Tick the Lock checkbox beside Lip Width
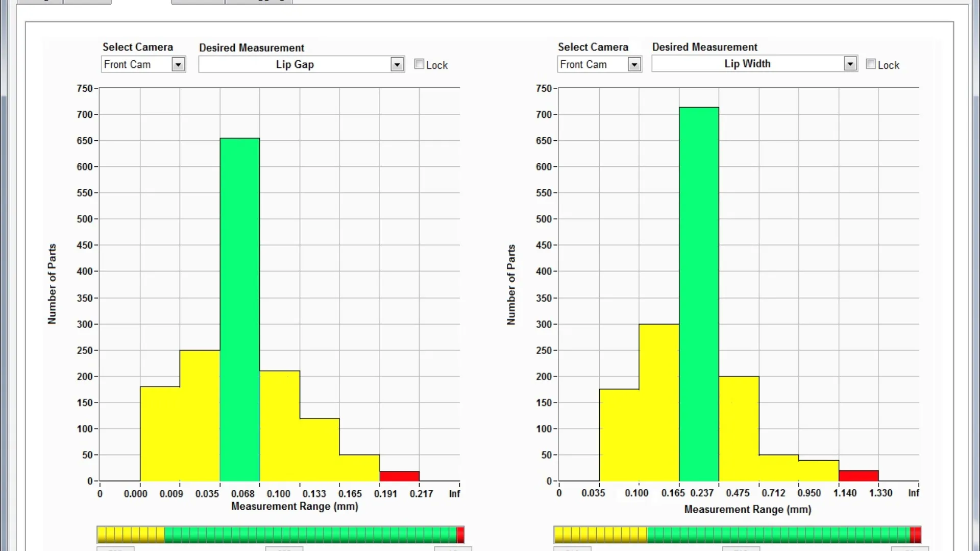The width and height of the screenshot is (980, 551). point(871,64)
